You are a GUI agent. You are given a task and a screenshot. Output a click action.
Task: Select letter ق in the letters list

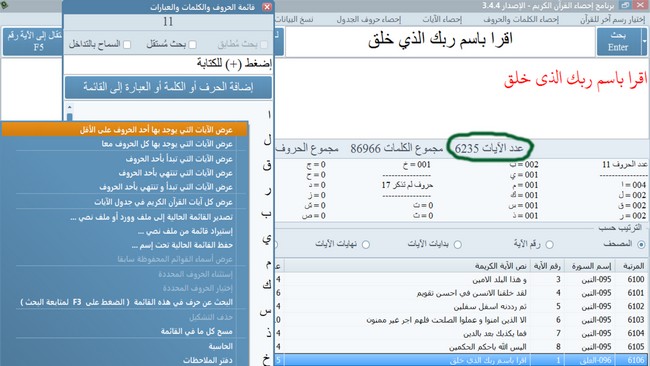[267, 165]
